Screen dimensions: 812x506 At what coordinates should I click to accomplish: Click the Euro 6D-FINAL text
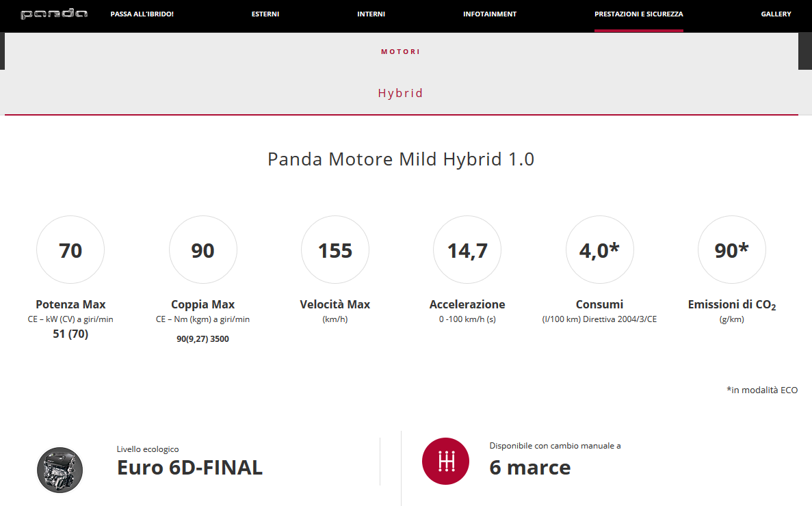tap(189, 468)
